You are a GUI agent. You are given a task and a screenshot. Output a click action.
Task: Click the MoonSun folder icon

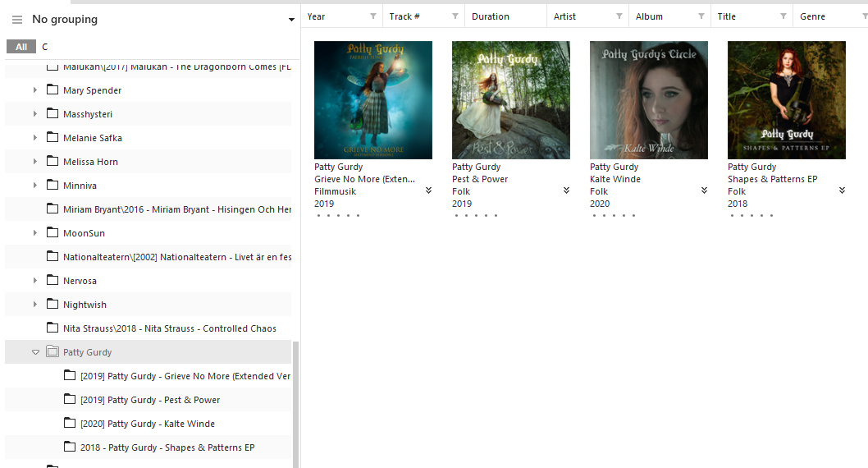click(53, 232)
